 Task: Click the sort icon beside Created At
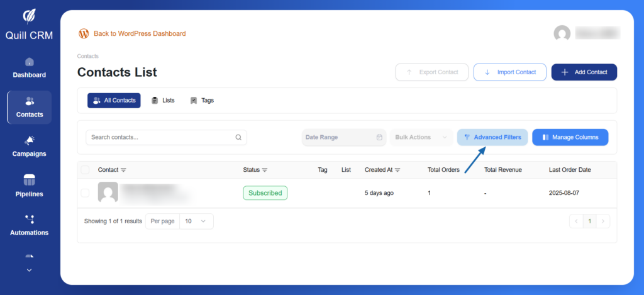398,170
